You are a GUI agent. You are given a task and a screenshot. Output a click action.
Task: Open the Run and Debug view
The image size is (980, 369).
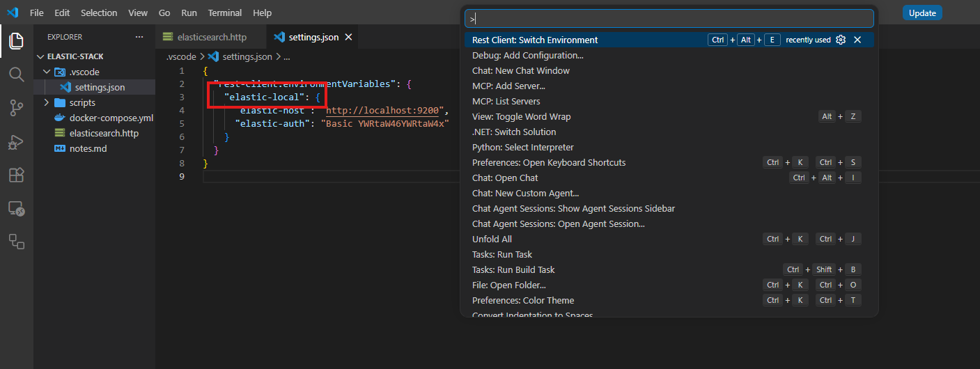click(16, 141)
